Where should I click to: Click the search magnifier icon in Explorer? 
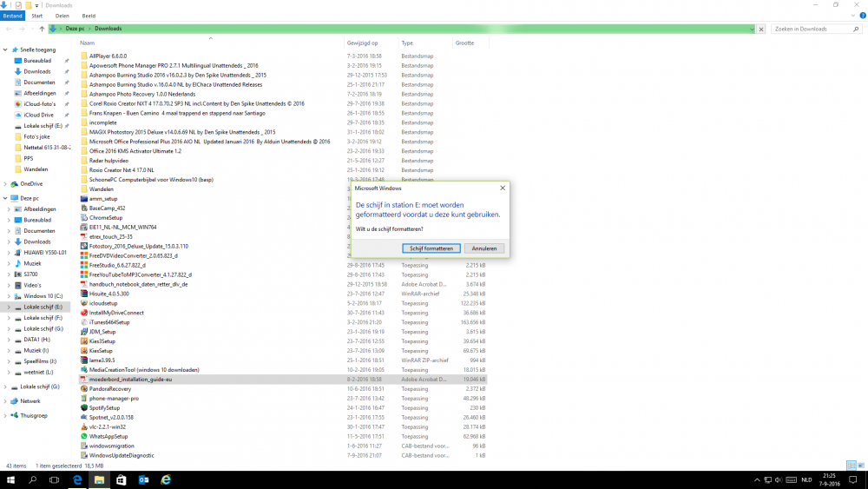point(857,29)
